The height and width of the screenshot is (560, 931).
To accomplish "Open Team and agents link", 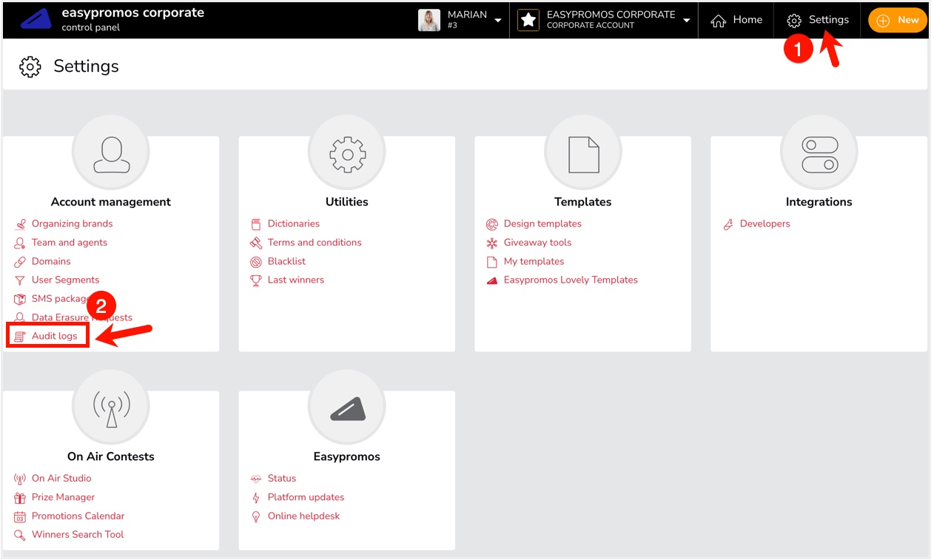I will pos(70,243).
